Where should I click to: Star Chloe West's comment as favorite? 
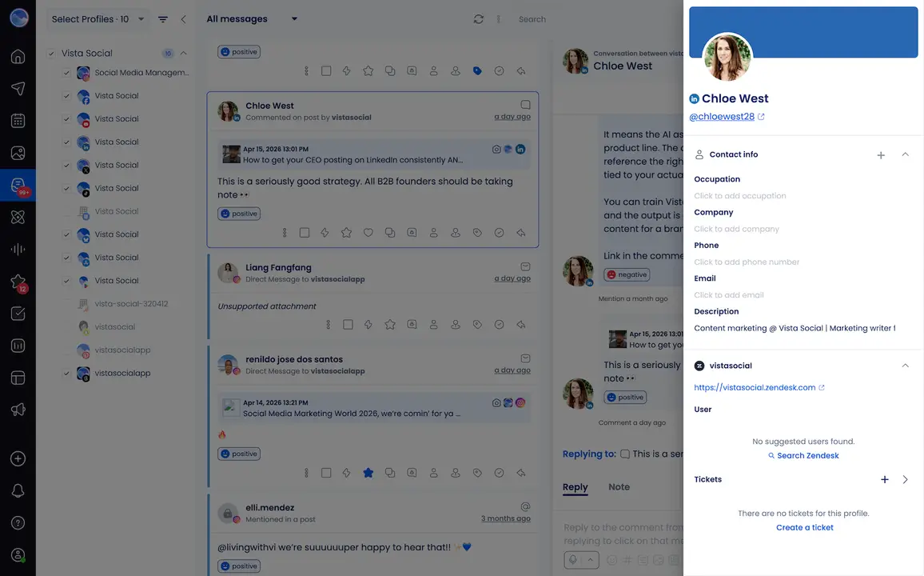tap(346, 231)
